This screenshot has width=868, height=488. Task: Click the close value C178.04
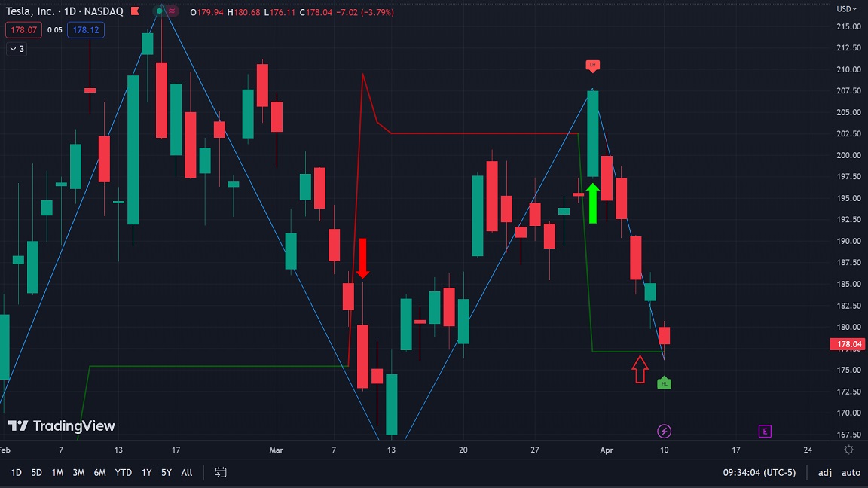[x=316, y=12]
